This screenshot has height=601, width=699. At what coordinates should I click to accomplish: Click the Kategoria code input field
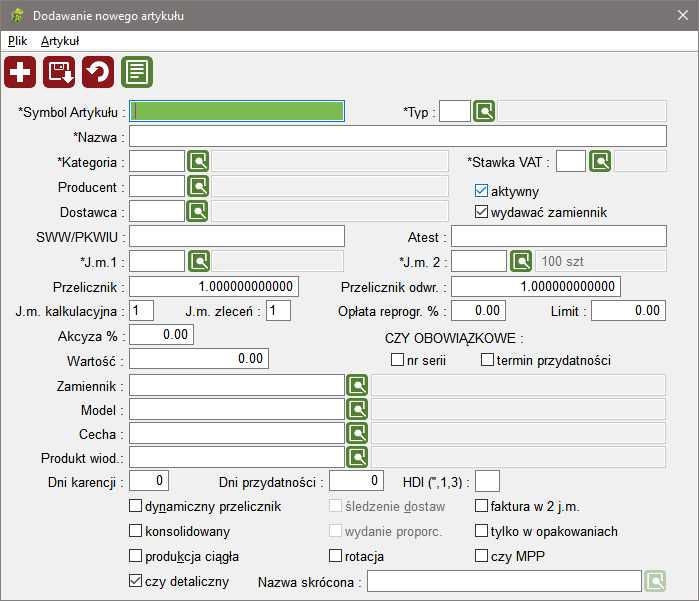(x=157, y=161)
